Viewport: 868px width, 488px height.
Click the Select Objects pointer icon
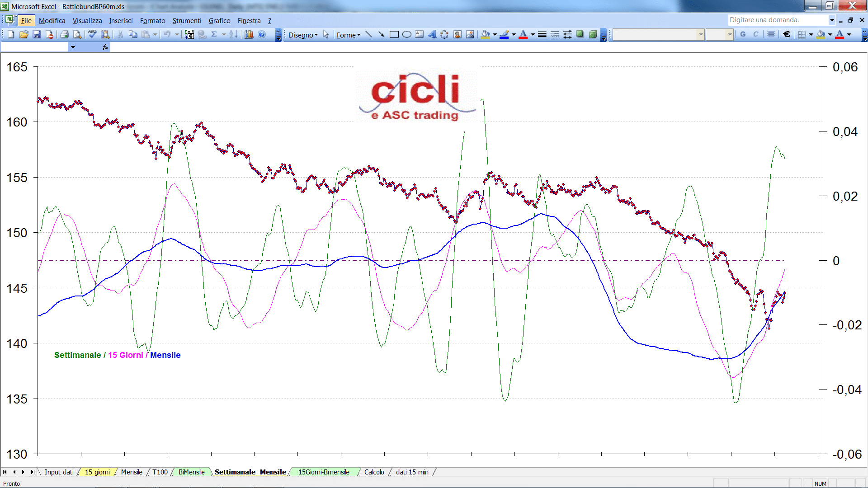[326, 34]
